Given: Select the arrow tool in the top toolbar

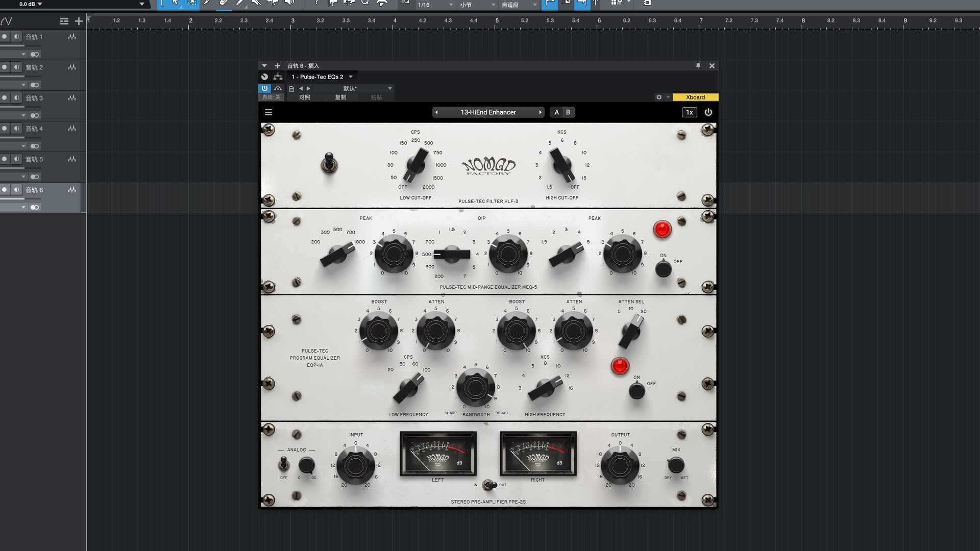Looking at the screenshot, I should [175, 3].
